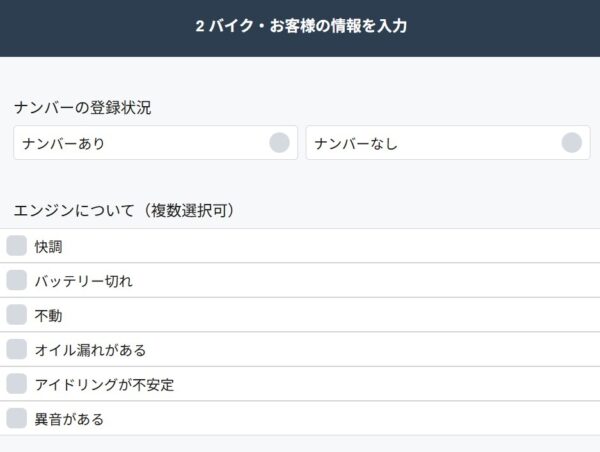
Task: Click the 快調 label text
Action: pos(49,247)
